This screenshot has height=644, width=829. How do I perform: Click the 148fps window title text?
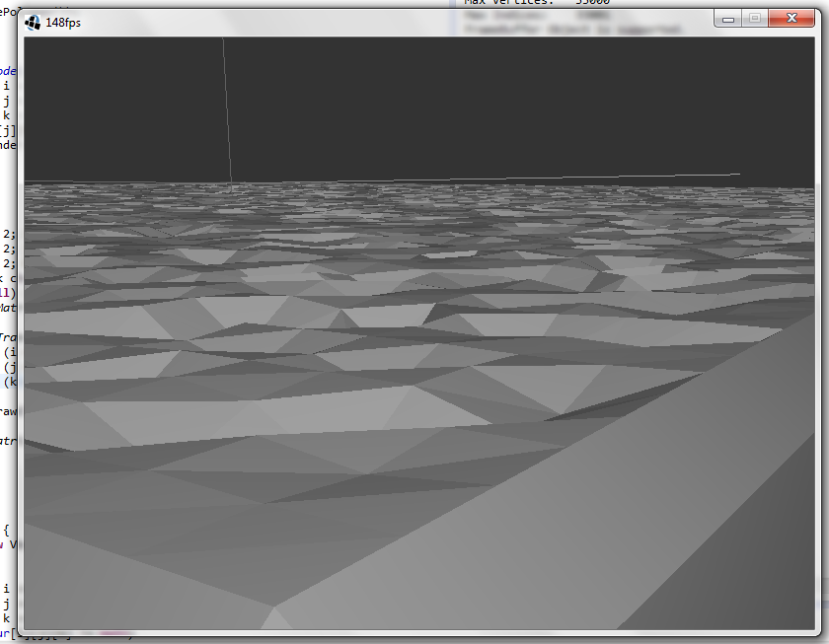pos(63,23)
